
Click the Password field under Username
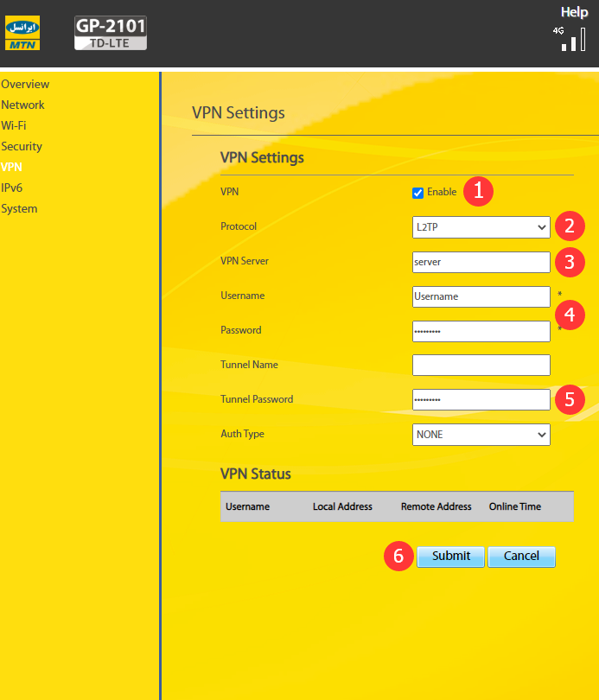(481, 331)
